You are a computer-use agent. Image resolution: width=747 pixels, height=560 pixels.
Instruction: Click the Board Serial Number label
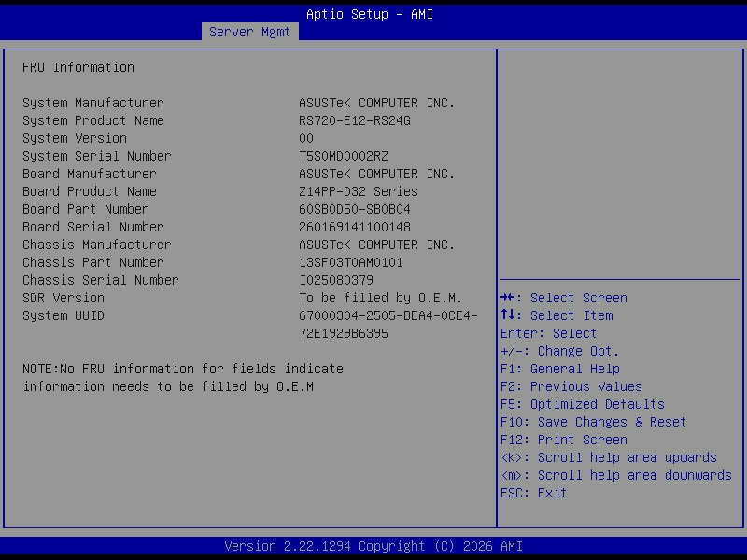[92, 227]
